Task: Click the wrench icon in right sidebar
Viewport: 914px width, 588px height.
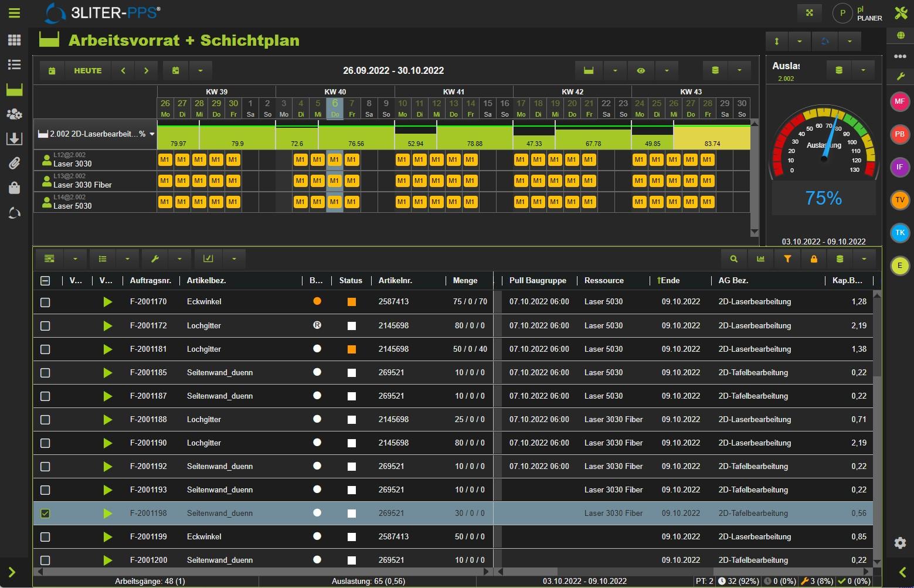Action: point(901,76)
